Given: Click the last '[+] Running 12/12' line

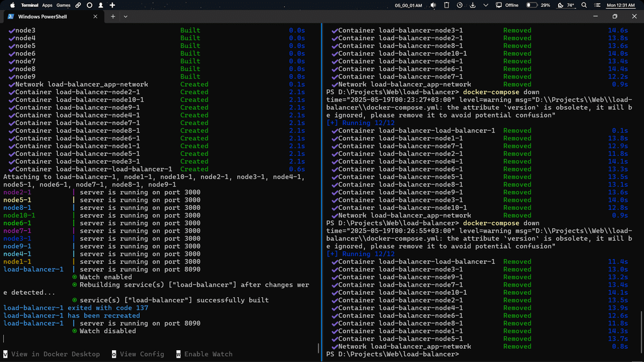Looking at the screenshot, I should [x=360, y=254].
